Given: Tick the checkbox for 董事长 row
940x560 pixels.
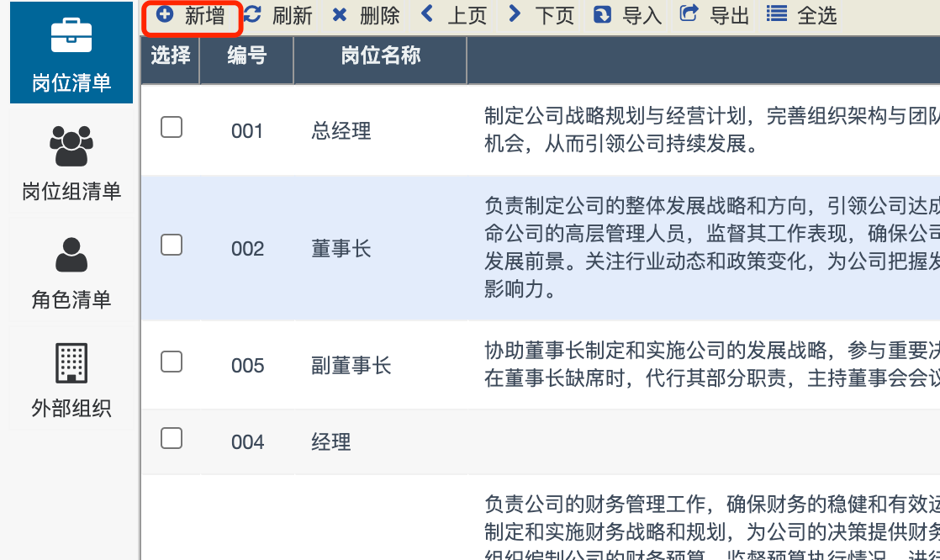Looking at the screenshot, I should [172, 245].
